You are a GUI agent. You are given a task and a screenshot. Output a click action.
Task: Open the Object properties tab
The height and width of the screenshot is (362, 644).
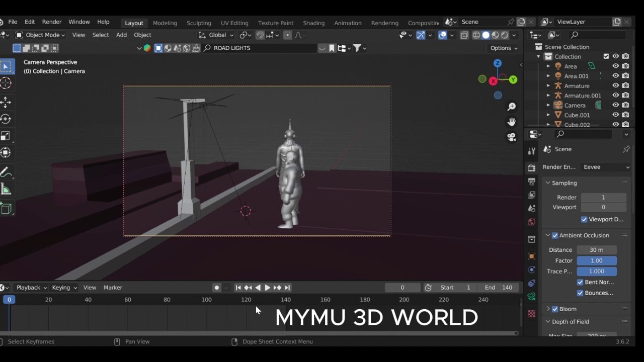[532, 256]
